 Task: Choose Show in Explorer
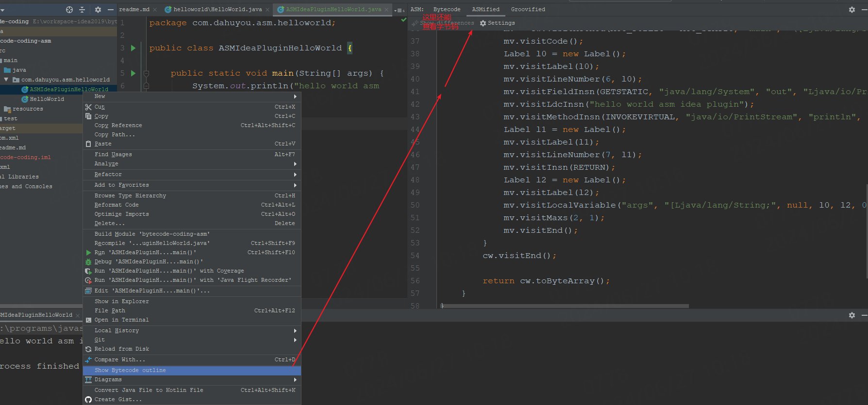(x=192, y=301)
